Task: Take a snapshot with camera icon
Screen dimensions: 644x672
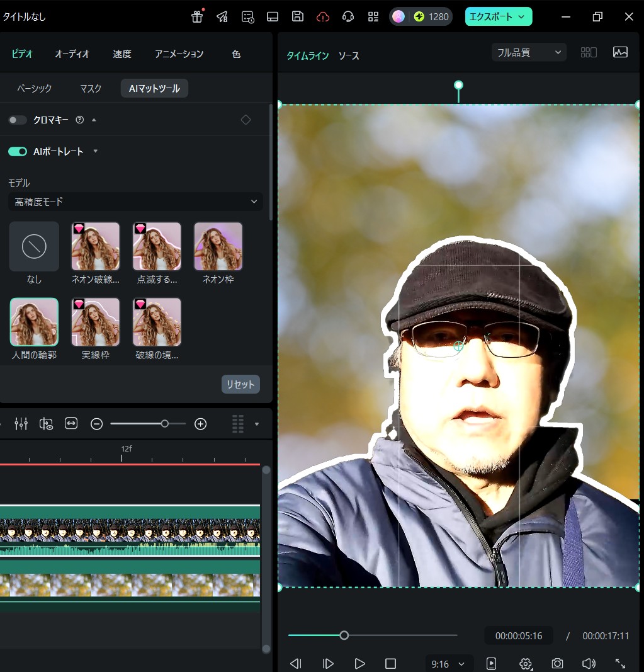Action: tap(557, 664)
